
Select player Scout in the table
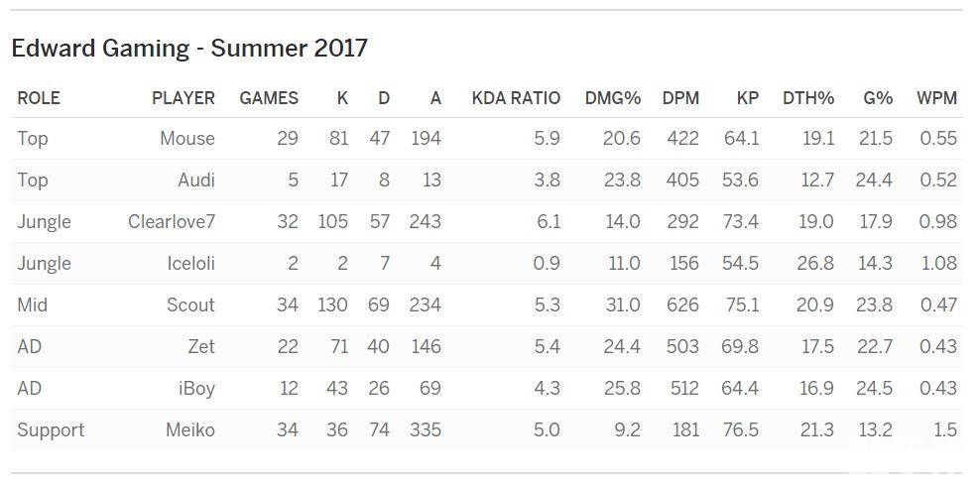pos(190,305)
